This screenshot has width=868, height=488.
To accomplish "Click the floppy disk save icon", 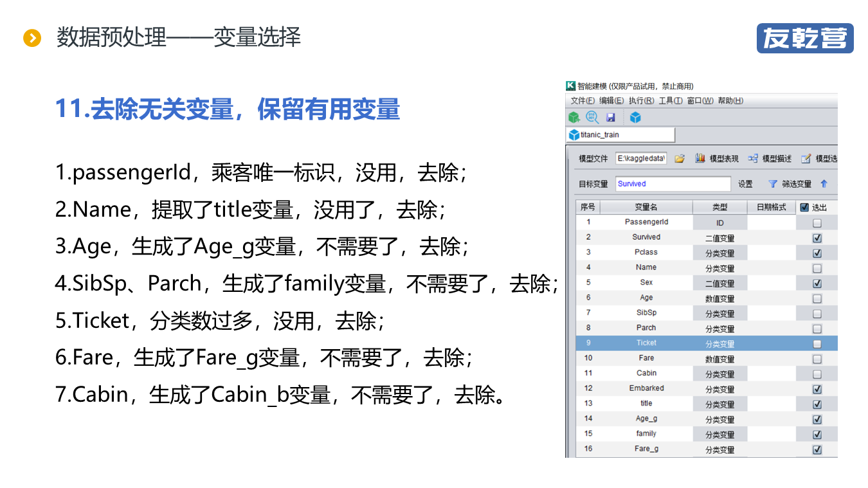I will pos(611,118).
